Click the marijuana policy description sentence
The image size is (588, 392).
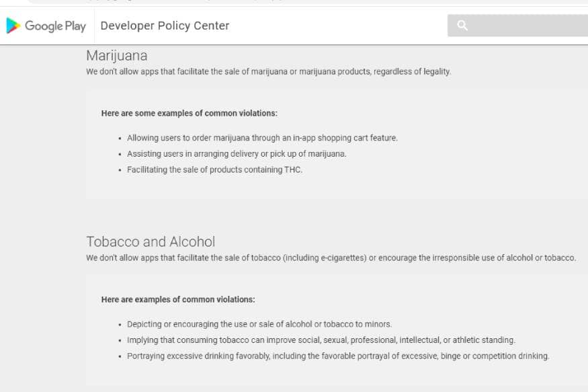268,71
